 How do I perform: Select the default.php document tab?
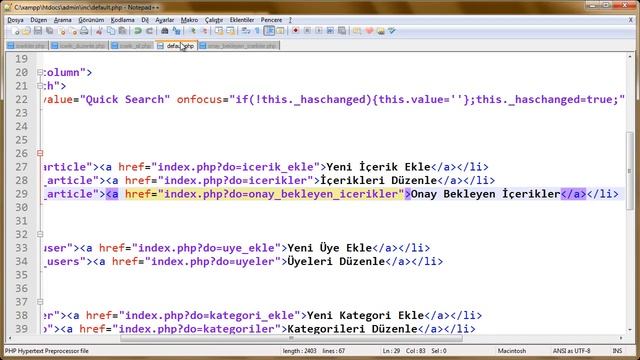(x=176, y=46)
